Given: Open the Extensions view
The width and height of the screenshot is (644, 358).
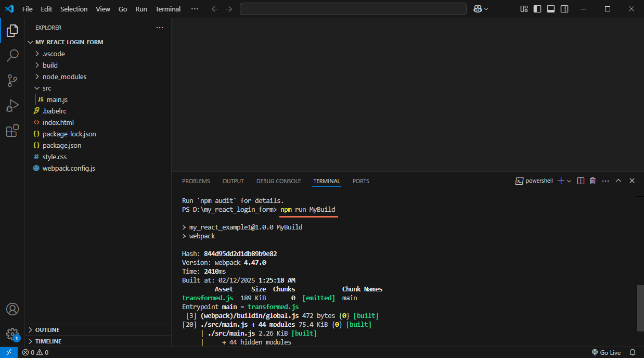Looking at the screenshot, I should click(x=12, y=131).
